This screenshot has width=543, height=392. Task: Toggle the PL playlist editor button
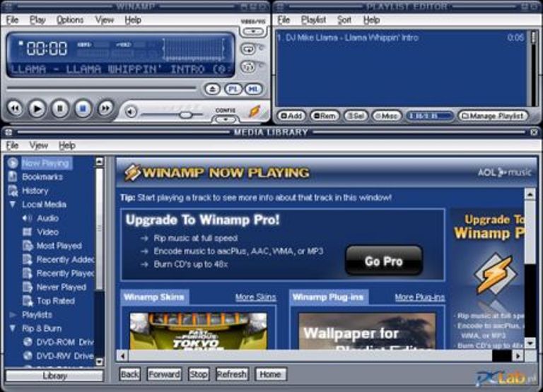[233, 89]
